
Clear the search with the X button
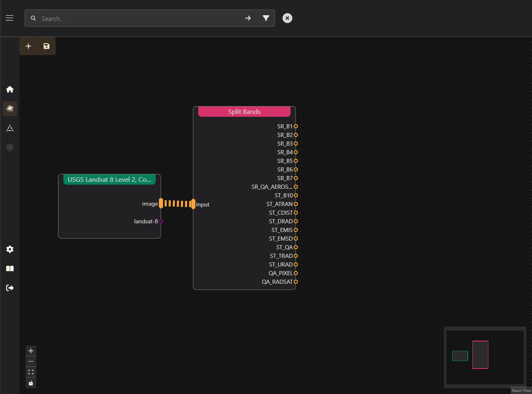pos(287,18)
